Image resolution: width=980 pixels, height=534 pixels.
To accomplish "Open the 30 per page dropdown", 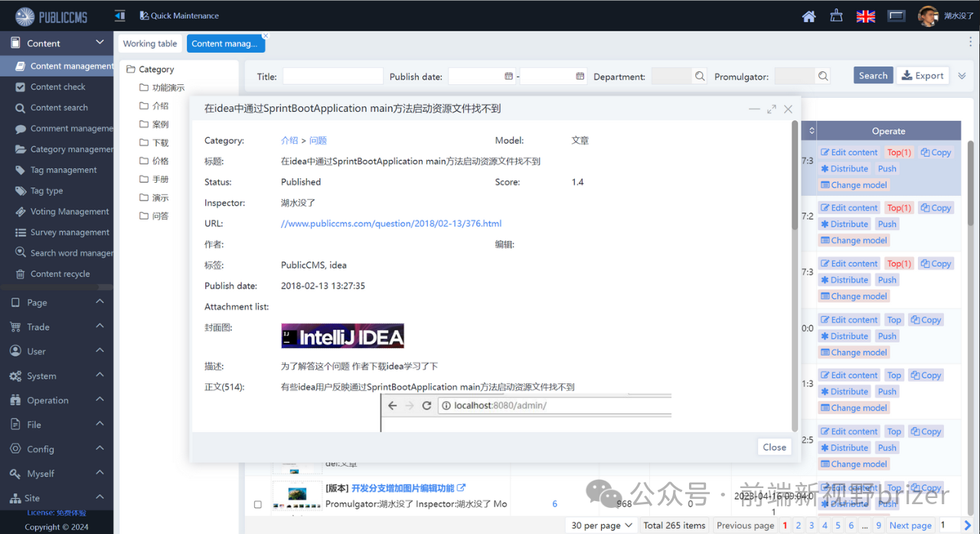I will tap(601, 525).
